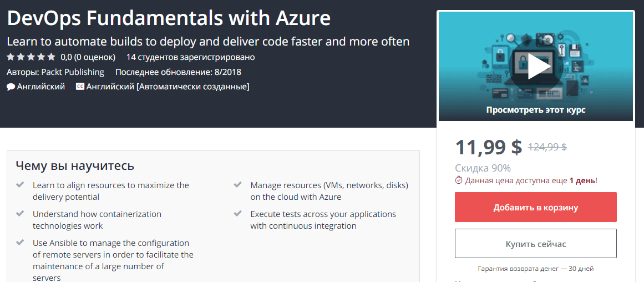Play the course preview video
The width and height of the screenshot is (644, 282).
pyautogui.click(x=536, y=66)
